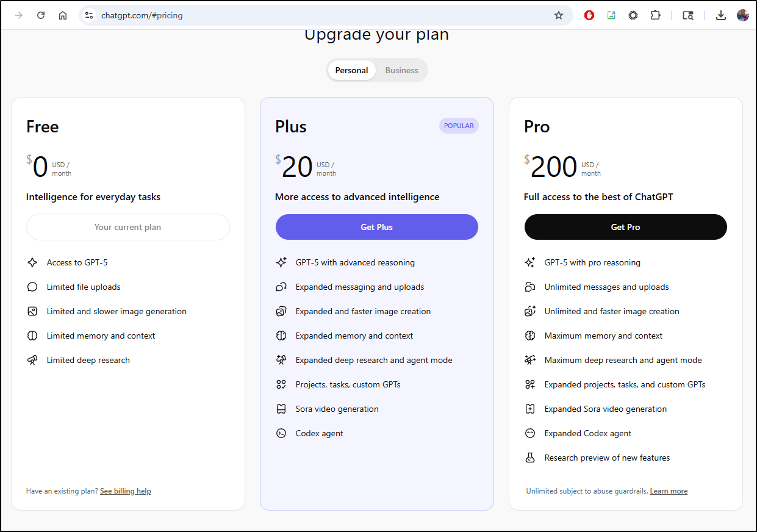757x532 pixels.
Task: Click the user profile avatar icon
Action: click(742, 15)
